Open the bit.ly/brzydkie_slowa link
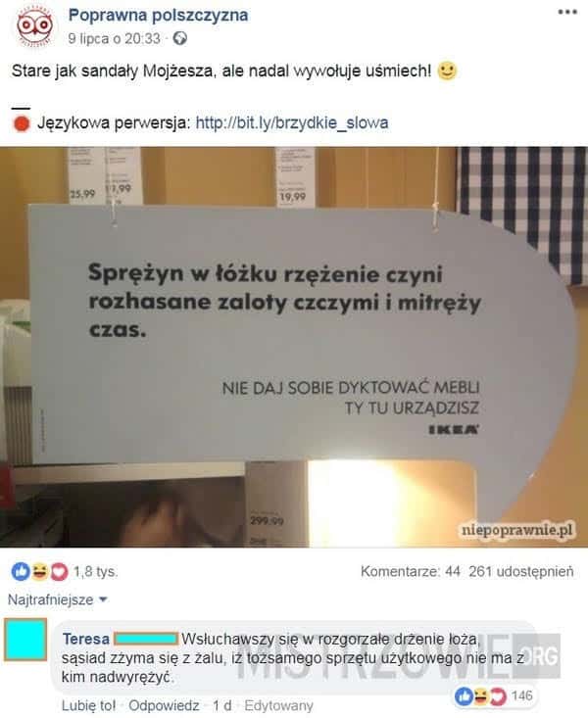The image size is (588, 718). pyautogui.click(x=292, y=122)
